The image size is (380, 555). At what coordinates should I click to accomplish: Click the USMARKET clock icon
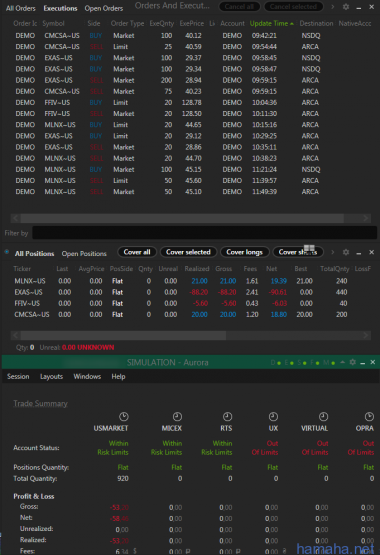coord(123,416)
